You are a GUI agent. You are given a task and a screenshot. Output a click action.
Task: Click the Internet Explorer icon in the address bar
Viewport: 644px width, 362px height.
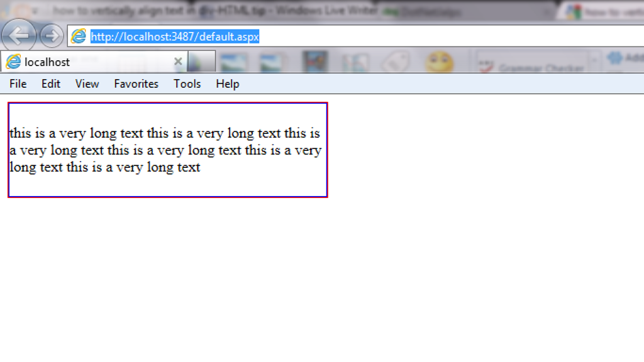pos(78,36)
